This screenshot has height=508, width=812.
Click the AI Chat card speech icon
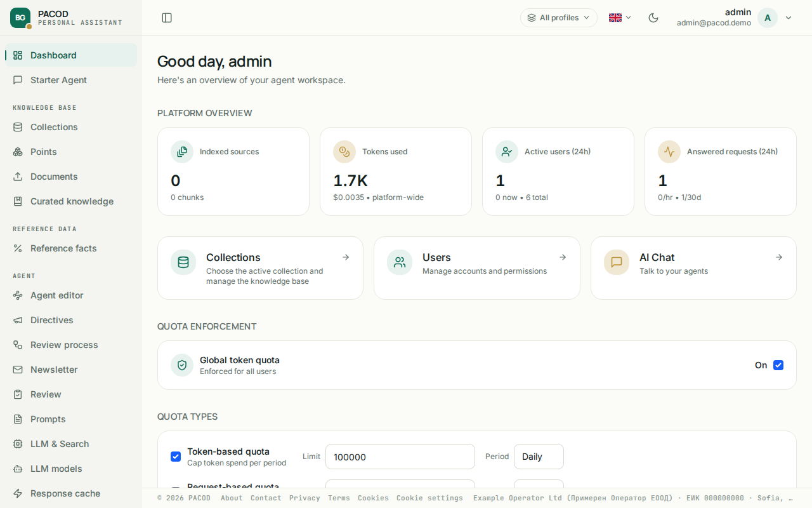pos(617,262)
